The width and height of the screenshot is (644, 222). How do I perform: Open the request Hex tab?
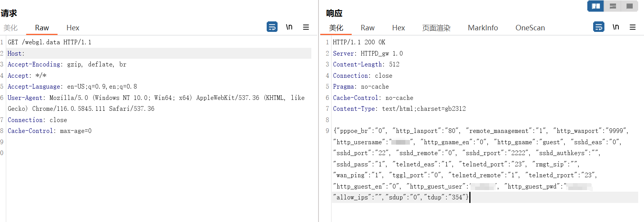(73, 28)
